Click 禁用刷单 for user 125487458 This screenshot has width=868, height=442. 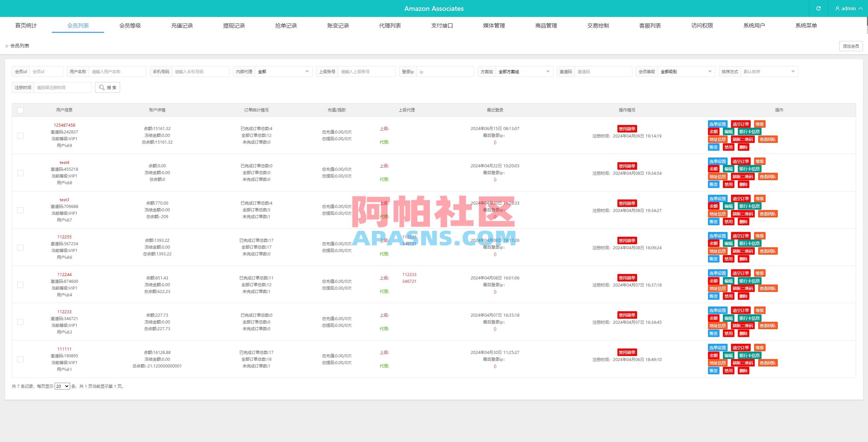tap(627, 129)
